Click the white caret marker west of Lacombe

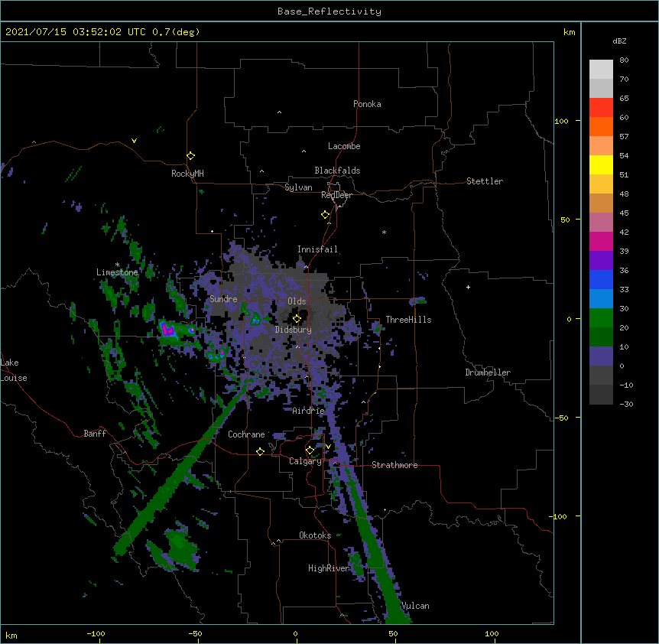click(x=304, y=151)
